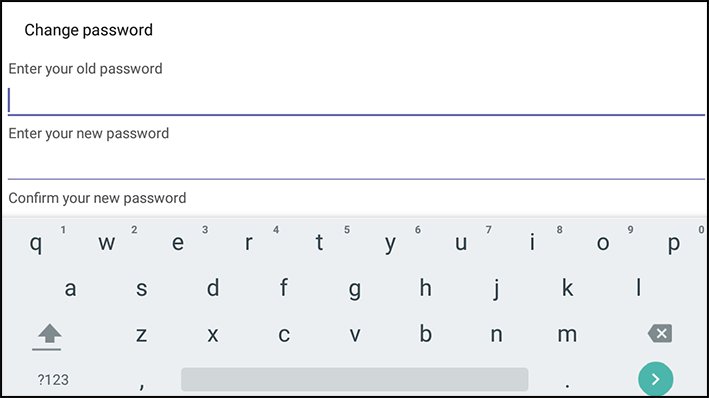Tap the green next arrow button
Screen dimensions: 709x398
[655, 379]
